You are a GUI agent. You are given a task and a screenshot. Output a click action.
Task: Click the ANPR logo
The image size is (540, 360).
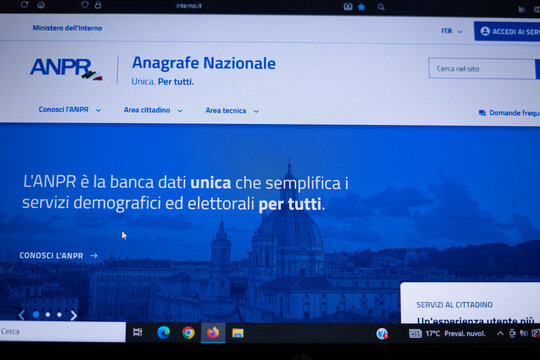[x=66, y=69]
